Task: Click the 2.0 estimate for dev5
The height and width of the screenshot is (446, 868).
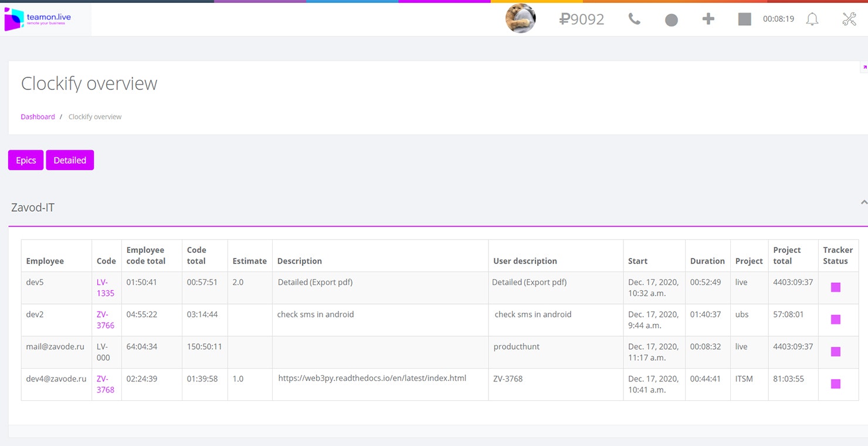Action: click(238, 282)
